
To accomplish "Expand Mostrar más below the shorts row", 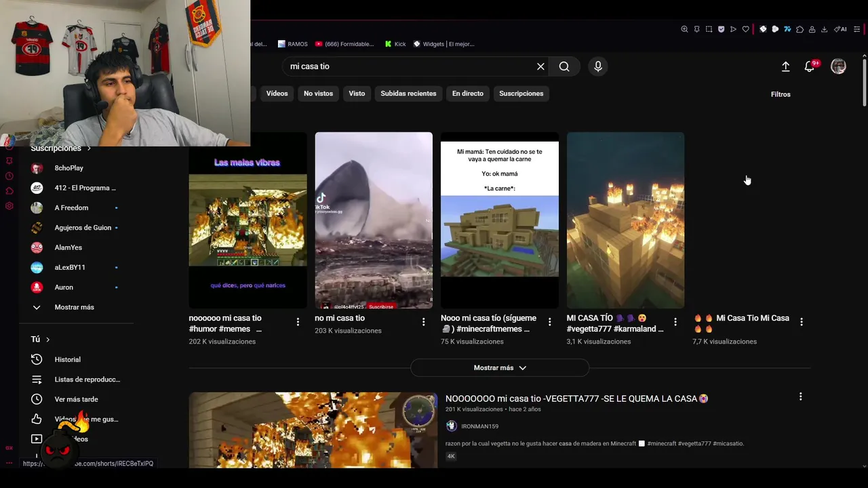I will coord(500,367).
